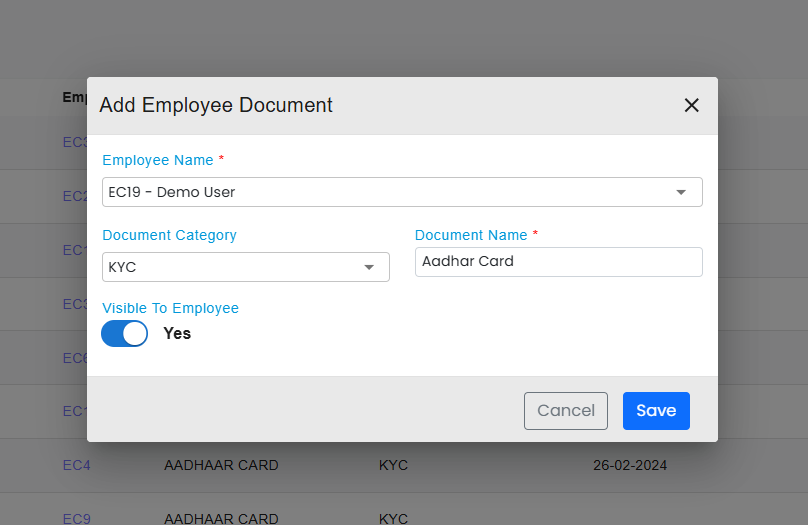Click the Add Employee Document title text
808x525 pixels.
[x=216, y=105]
